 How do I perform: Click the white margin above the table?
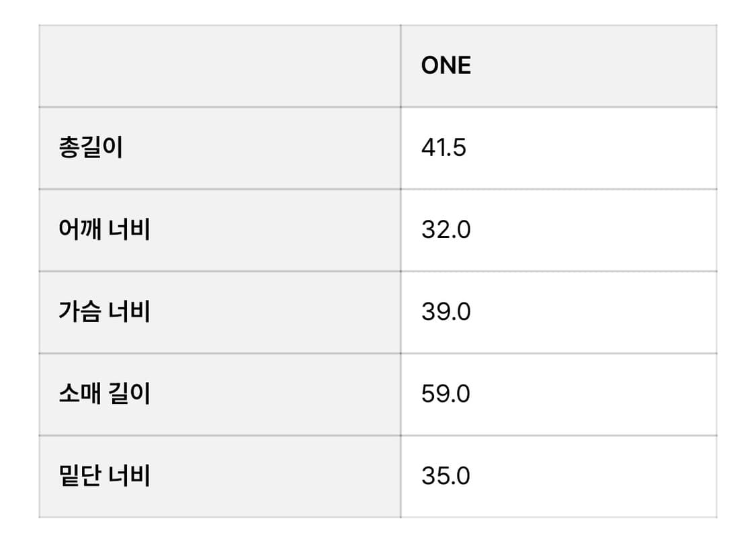click(x=378, y=11)
